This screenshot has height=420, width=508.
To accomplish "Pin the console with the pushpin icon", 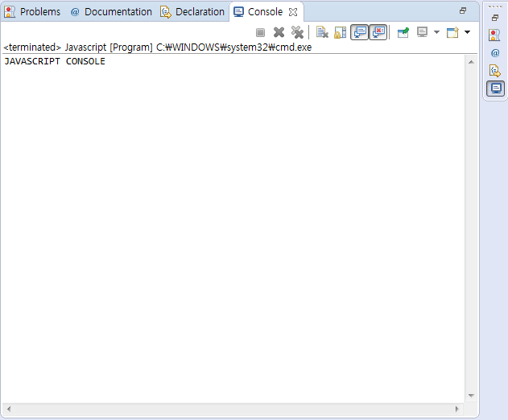I will click(x=403, y=32).
